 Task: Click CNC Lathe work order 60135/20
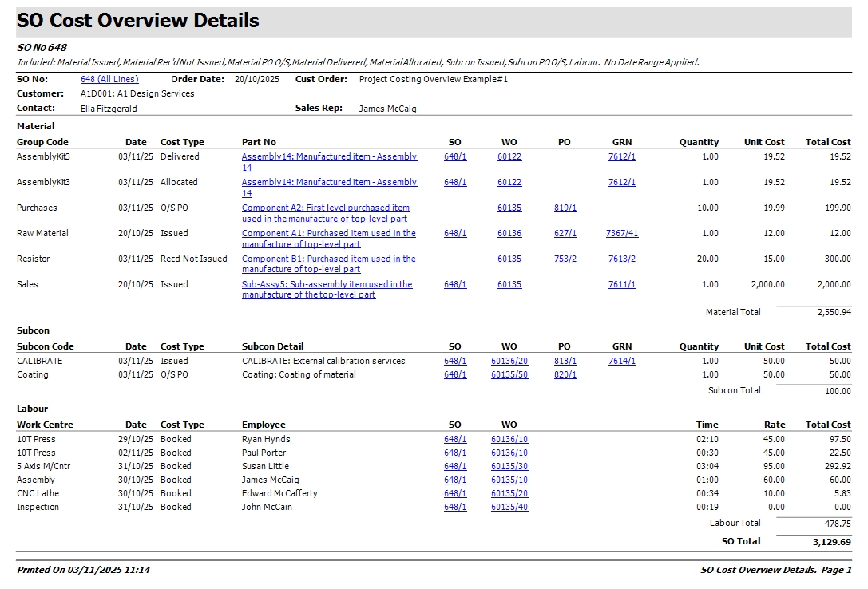tap(509, 494)
